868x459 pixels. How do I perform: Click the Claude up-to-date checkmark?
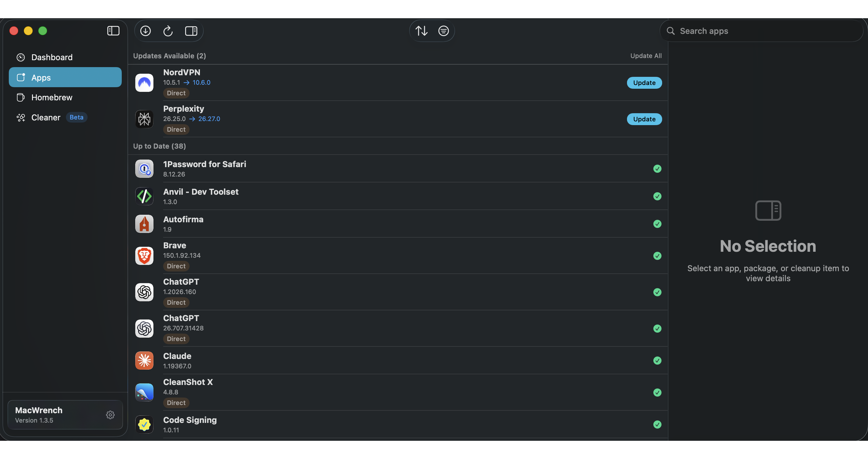coord(657,360)
